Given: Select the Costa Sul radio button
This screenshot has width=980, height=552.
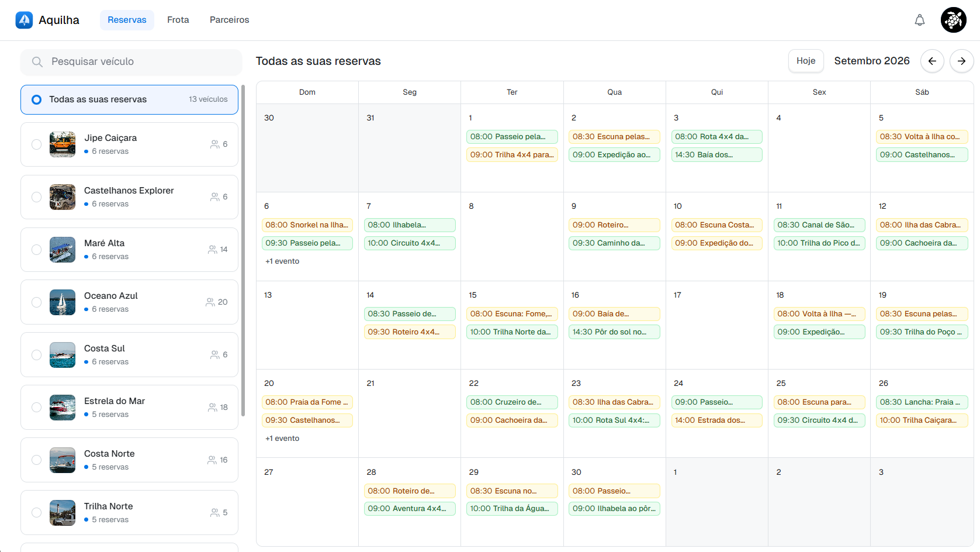Looking at the screenshot, I should click(x=36, y=355).
